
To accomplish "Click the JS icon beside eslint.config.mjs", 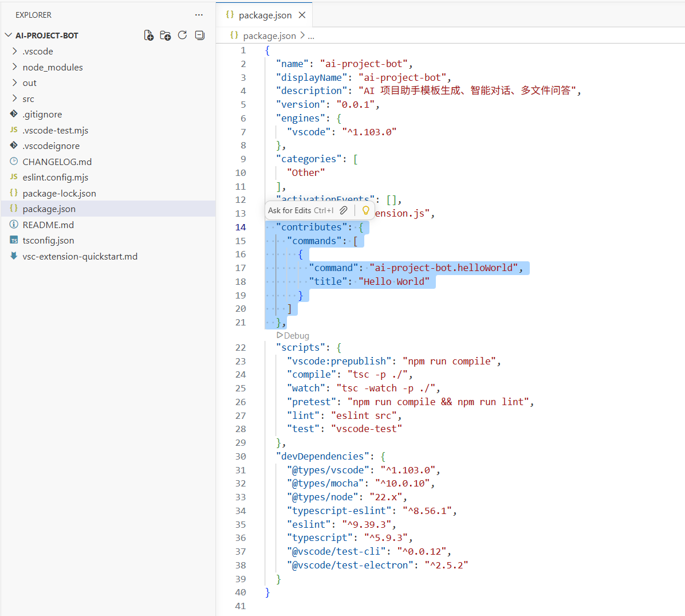I will (x=14, y=177).
